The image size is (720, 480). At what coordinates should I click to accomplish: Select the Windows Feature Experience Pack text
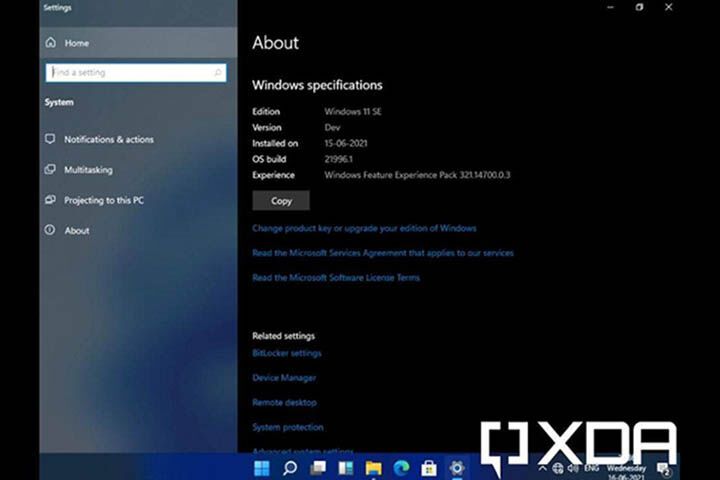[x=417, y=175]
